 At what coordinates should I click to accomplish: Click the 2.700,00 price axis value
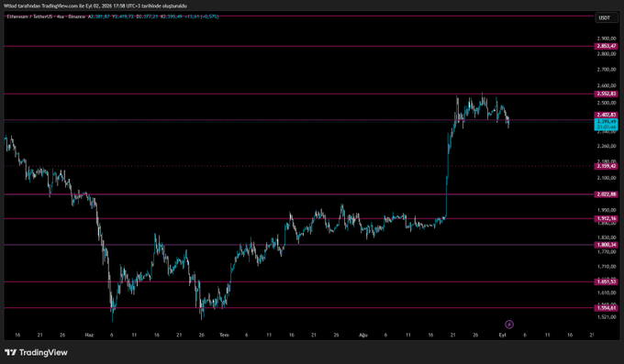coord(607,70)
